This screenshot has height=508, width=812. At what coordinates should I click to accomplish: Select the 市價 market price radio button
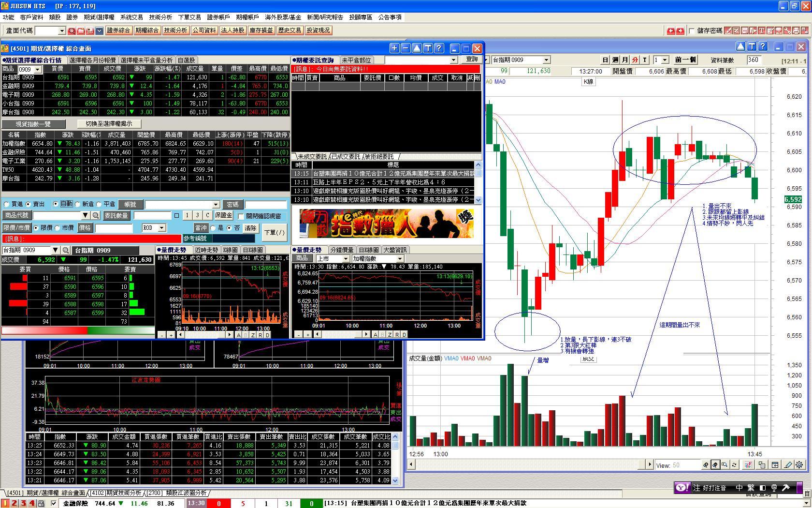tap(58, 228)
